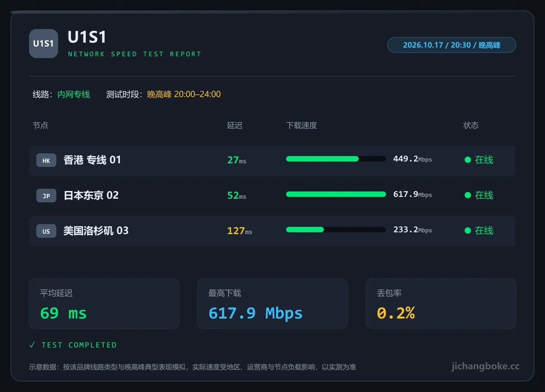Click the HK region badge
Viewport: 545px width, 392px height.
(46, 160)
